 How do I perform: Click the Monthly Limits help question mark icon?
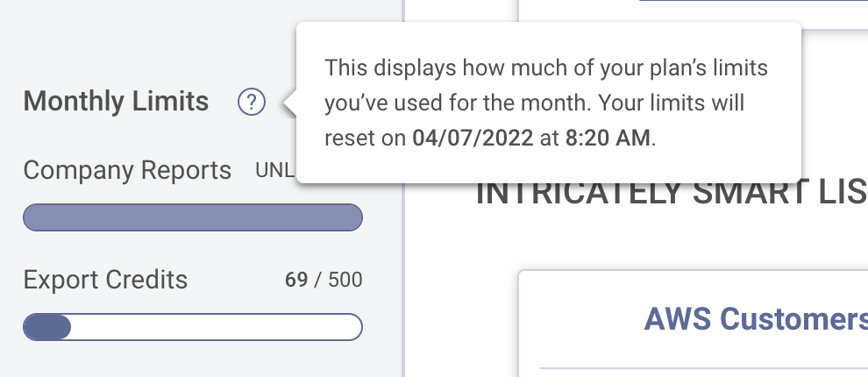tap(251, 103)
